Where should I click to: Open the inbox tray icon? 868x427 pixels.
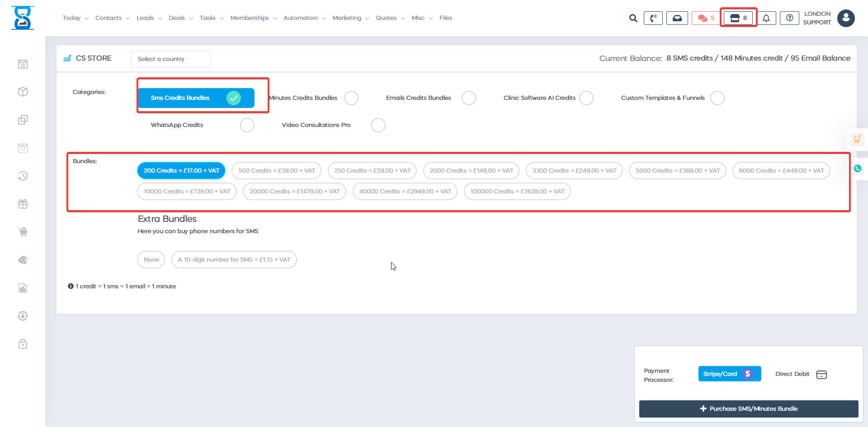click(x=677, y=18)
